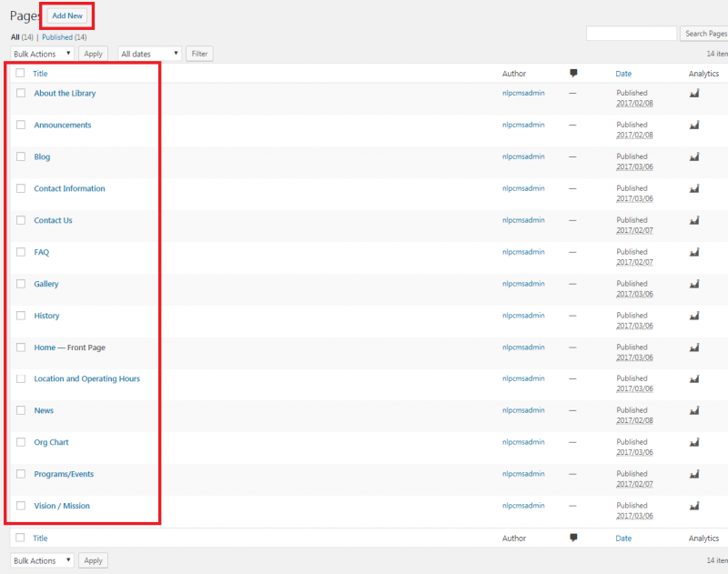728x574 pixels.
Task: Open the Org Chart page link
Action: click(51, 442)
